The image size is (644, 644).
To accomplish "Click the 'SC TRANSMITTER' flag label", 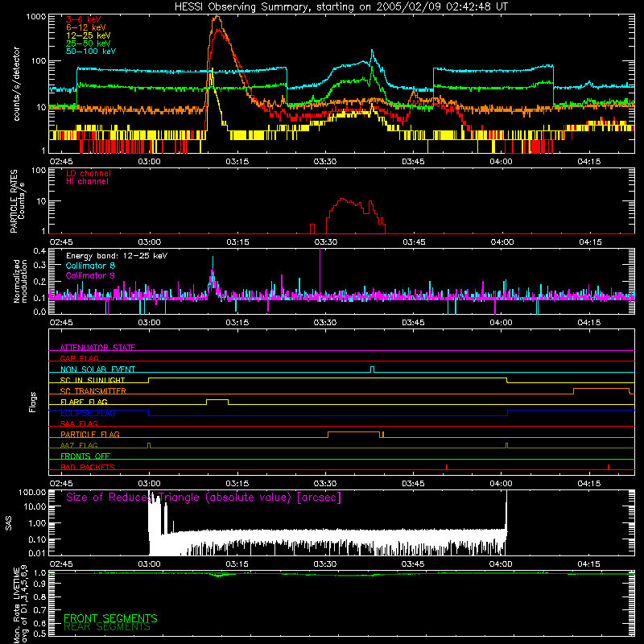I will (93, 390).
